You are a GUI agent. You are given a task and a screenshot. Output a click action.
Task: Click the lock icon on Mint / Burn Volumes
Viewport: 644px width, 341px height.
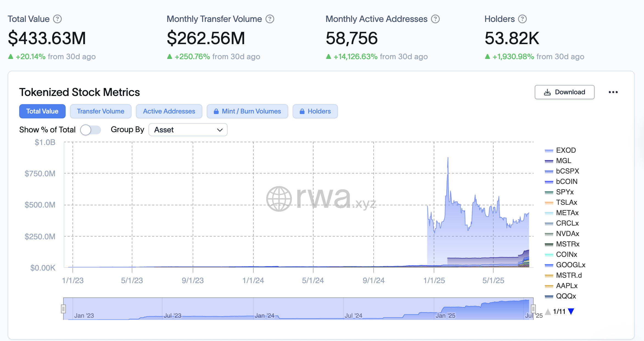click(x=216, y=111)
